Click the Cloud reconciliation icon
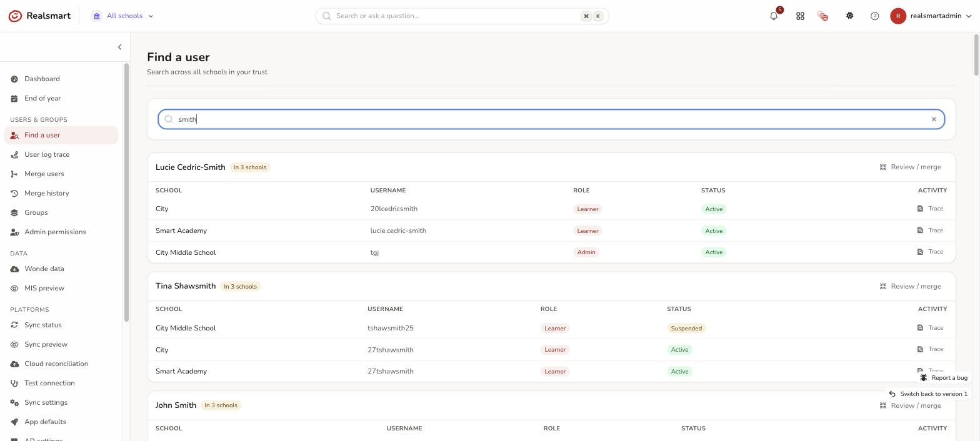The width and height of the screenshot is (980, 441). coord(14,364)
